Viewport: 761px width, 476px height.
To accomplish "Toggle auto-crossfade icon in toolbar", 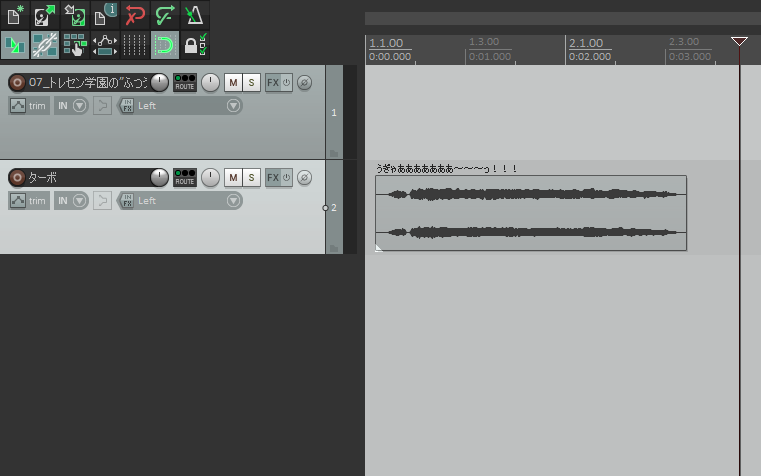I will coord(15,45).
